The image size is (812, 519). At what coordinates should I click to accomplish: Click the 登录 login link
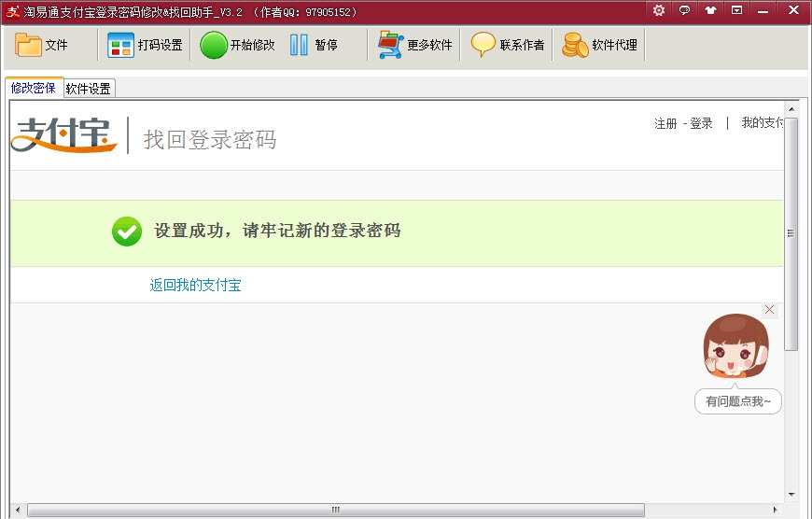[701, 123]
